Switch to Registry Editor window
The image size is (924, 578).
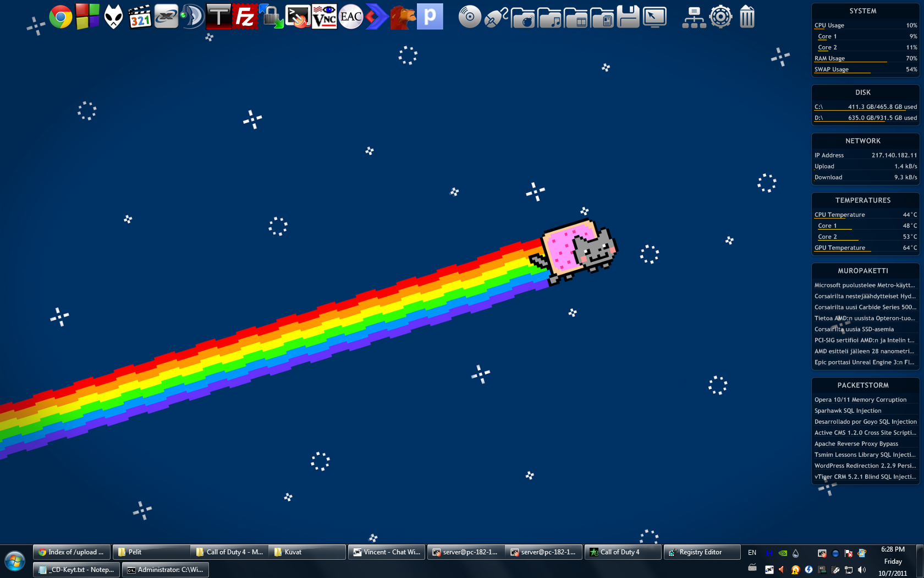click(x=702, y=552)
